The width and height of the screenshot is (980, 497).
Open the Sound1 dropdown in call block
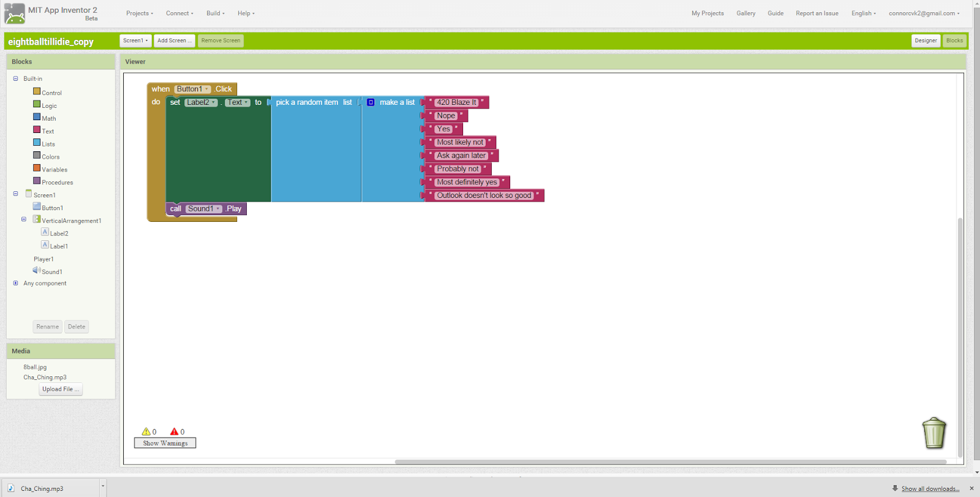pos(204,209)
